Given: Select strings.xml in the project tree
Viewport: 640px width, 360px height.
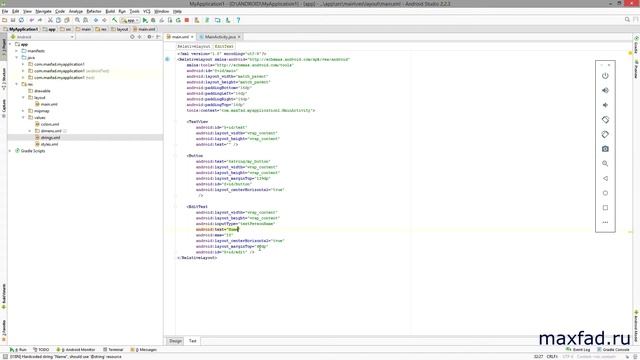Looking at the screenshot, I should coord(50,138).
